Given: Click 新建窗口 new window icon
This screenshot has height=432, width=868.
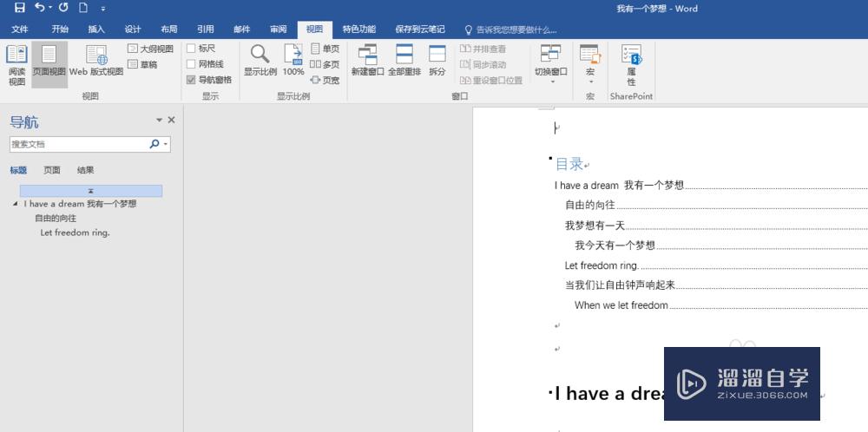Looking at the screenshot, I should 367,61.
